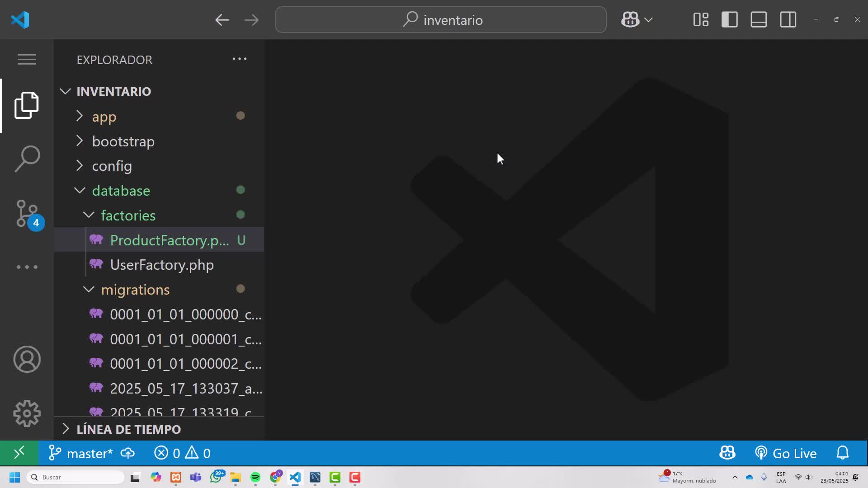Toggle the bottom panel
Screen dimensions: 868x488
click(x=759, y=20)
